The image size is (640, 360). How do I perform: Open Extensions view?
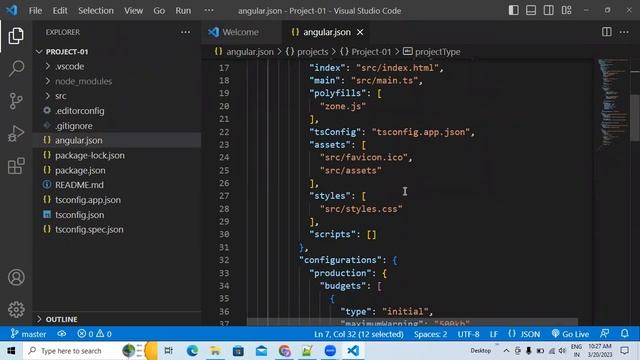pos(16,166)
